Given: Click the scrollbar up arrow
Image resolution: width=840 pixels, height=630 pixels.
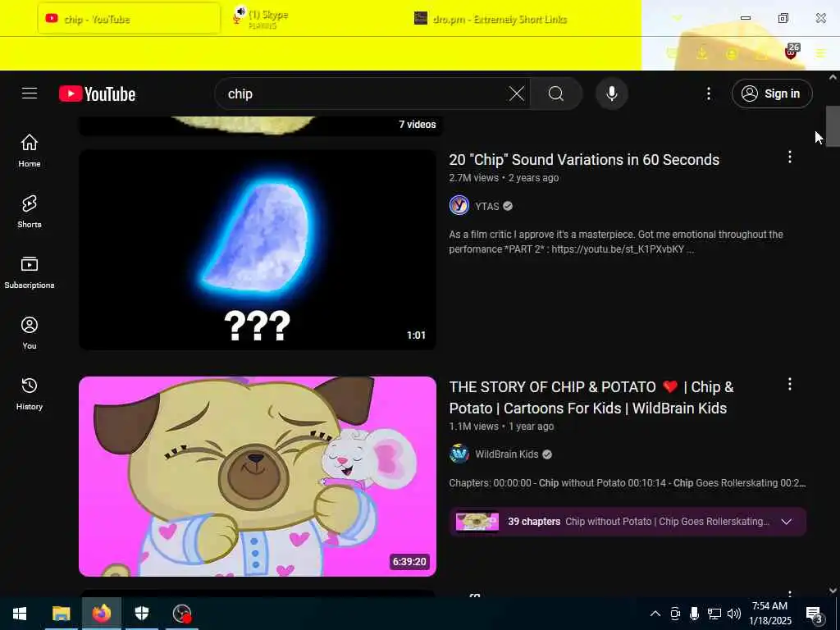Looking at the screenshot, I should [833, 77].
